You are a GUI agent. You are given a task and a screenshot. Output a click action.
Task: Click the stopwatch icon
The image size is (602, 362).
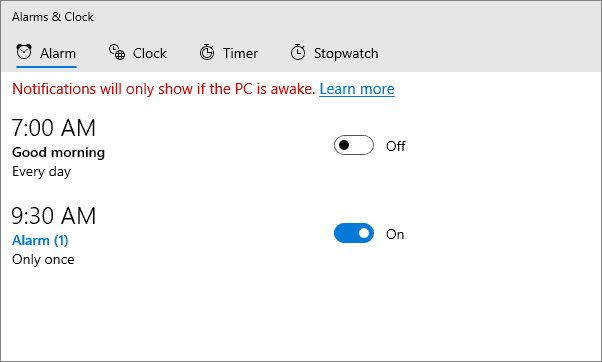pyautogui.click(x=298, y=52)
